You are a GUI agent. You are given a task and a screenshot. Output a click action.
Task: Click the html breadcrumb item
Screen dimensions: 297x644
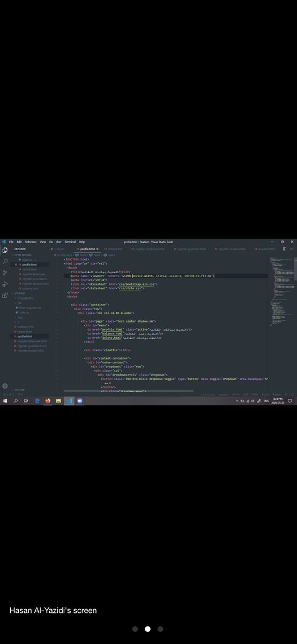[83, 255]
